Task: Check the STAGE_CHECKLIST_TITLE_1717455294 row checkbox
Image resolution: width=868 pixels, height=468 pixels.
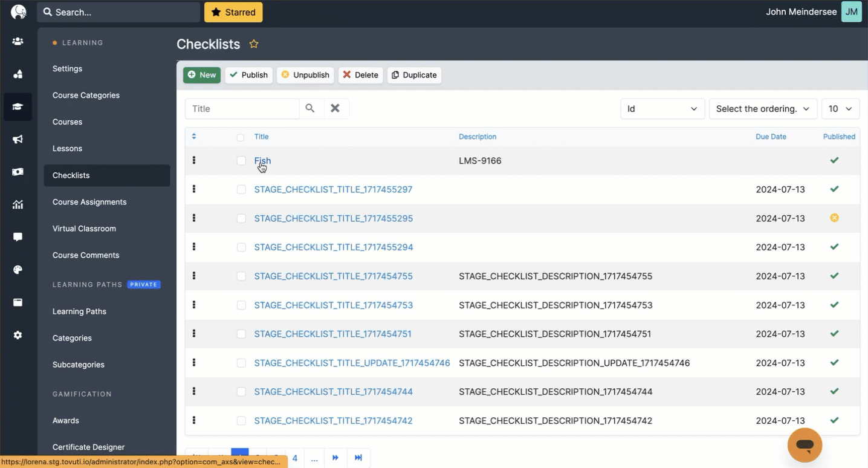Action: pos(241,247)
